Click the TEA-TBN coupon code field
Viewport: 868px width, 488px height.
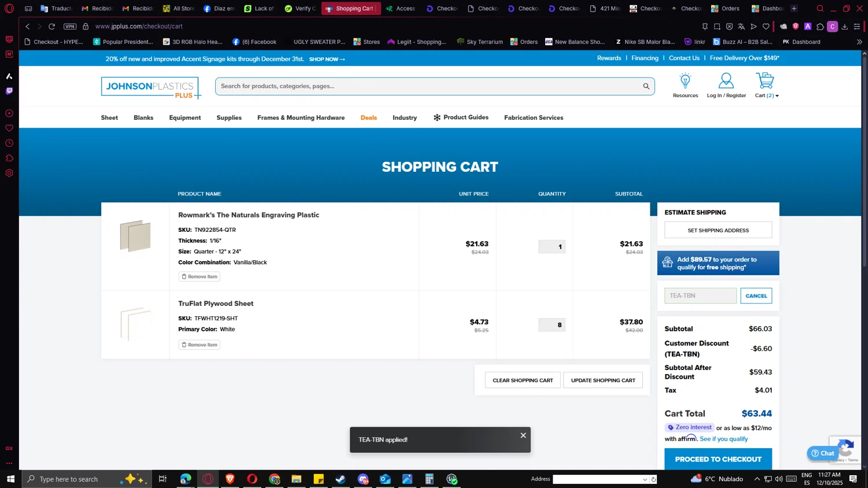(x=700, y=296)
